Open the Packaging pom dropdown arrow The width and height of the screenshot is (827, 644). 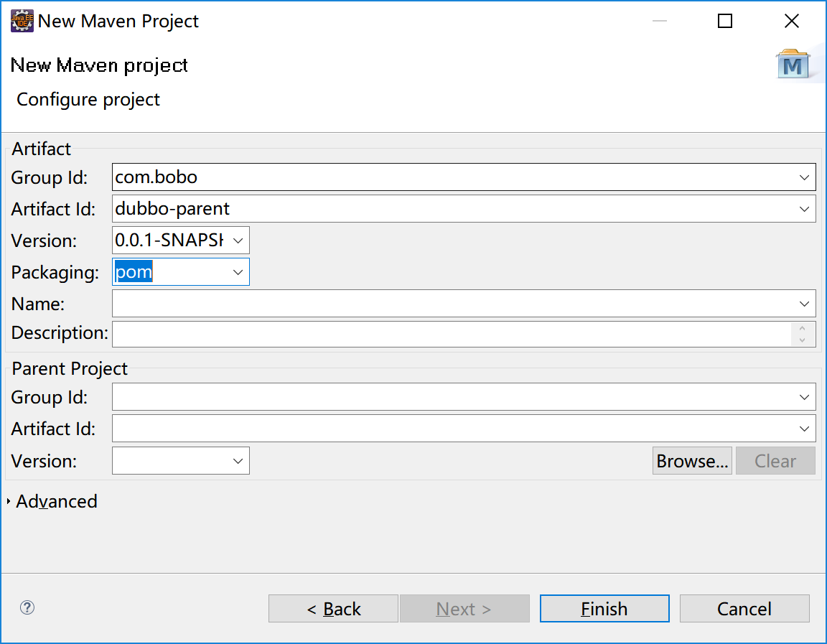point(238,272)
